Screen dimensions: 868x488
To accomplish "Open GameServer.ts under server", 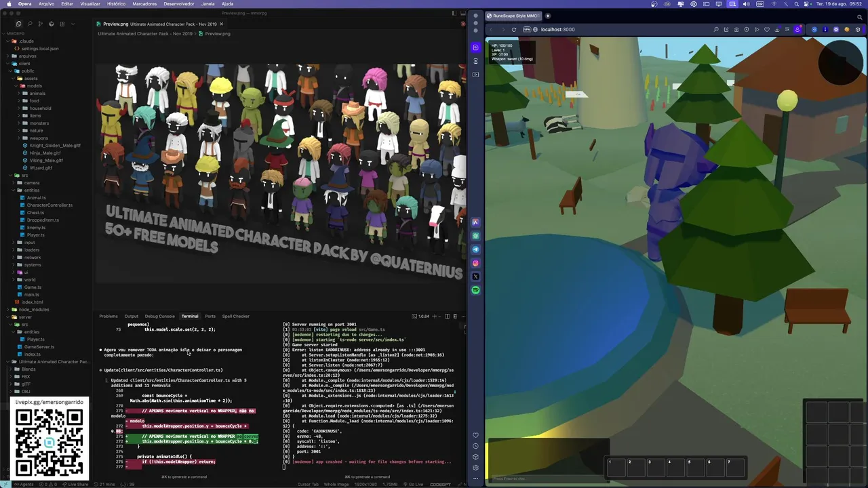I will click(39, 346).
